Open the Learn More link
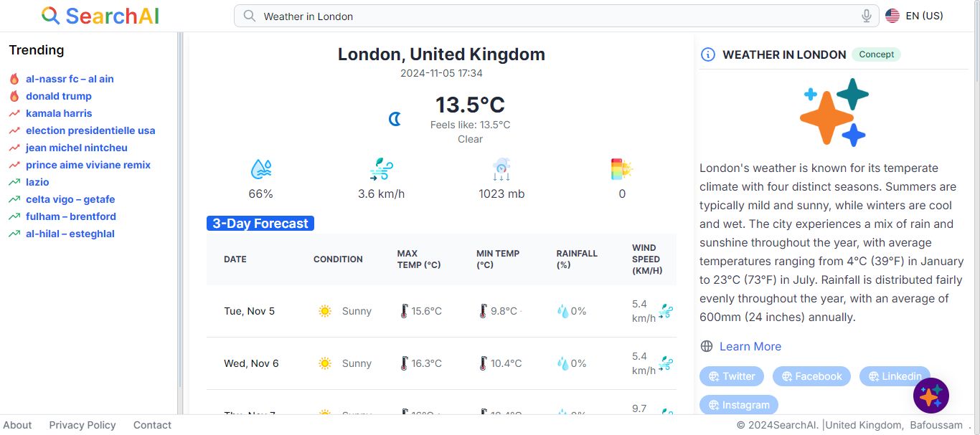 pyautogui.click(x=750, y=346)
